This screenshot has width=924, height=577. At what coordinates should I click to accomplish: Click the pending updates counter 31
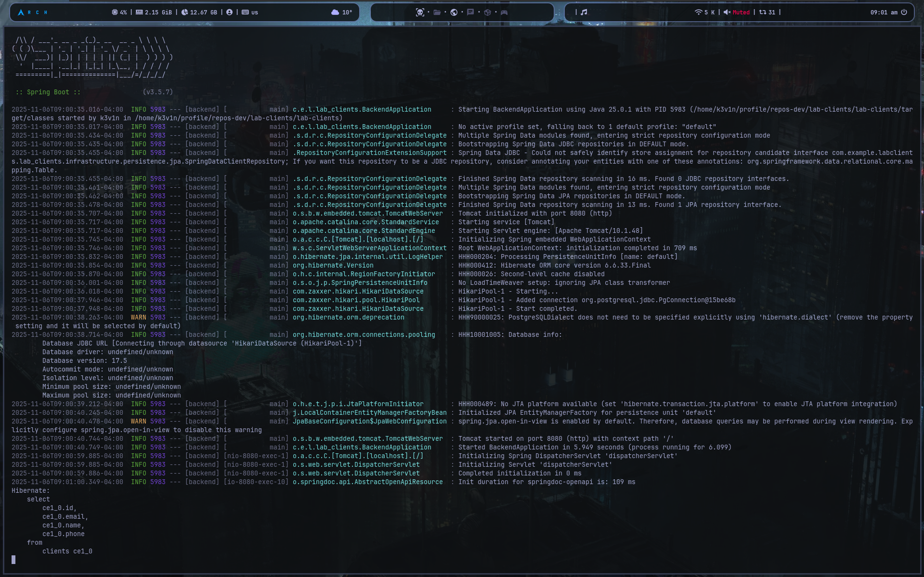coord(767,13)
